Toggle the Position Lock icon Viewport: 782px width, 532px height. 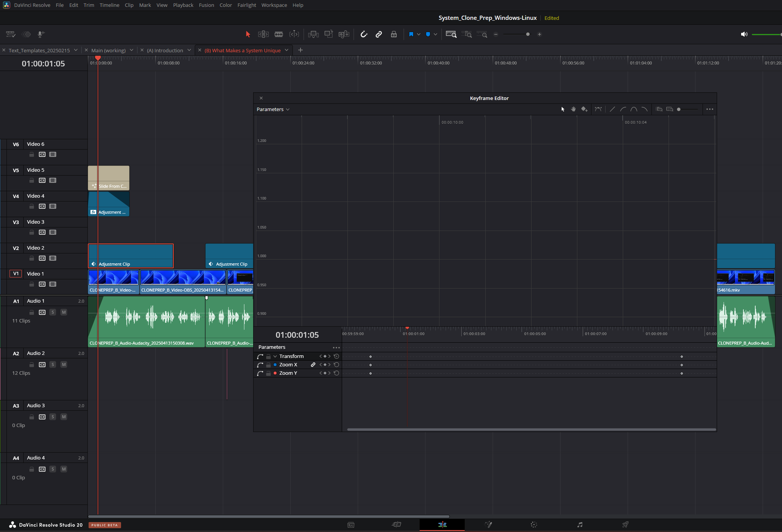point(394,34)
